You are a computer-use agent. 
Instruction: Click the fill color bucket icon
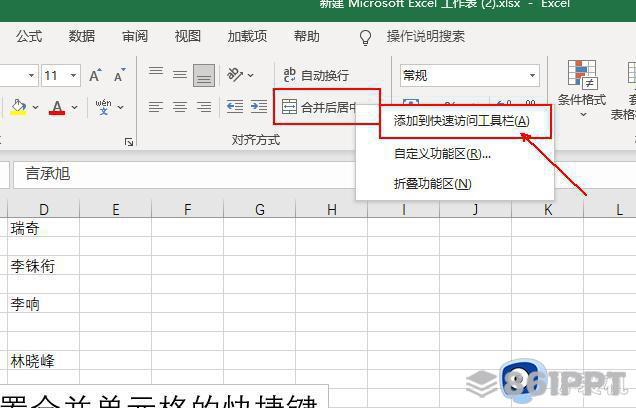pos(18,107)
